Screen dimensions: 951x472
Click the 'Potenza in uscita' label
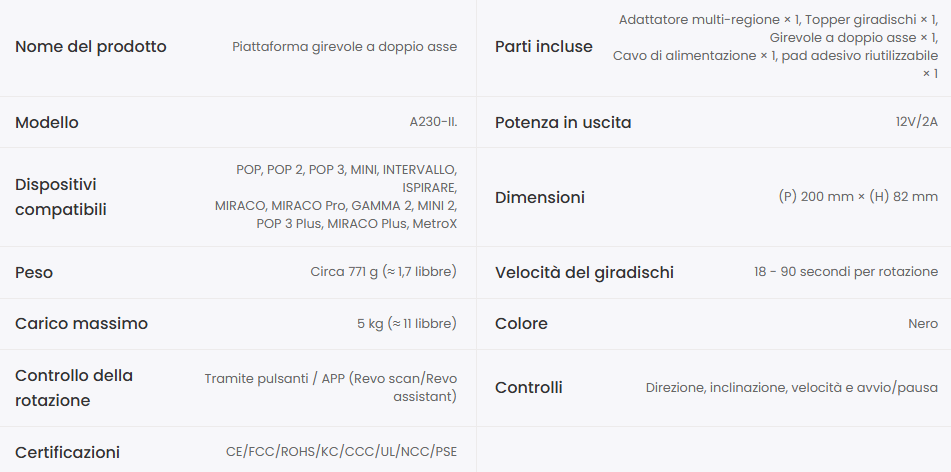[x=563, y=123]
